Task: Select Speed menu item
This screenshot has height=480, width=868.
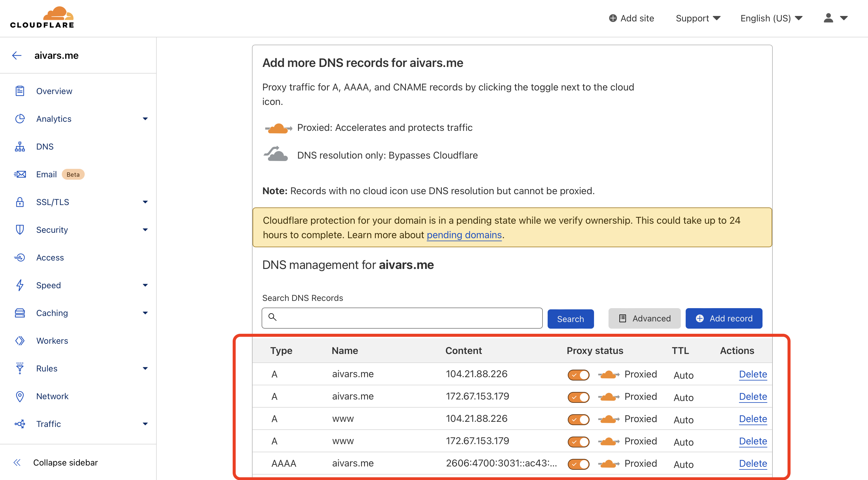Action: pyautogui.click(x=49, y=285)
